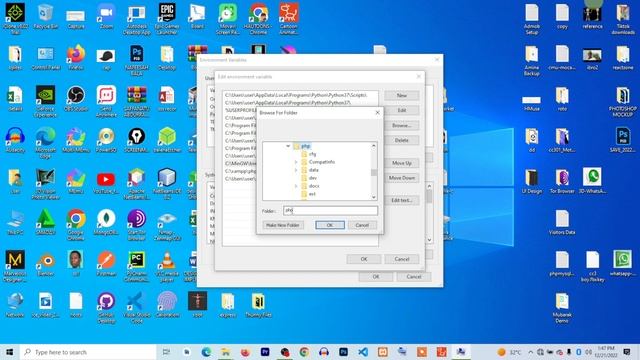The image size is (640, 360).
Task: Launch Autodesk Desktop App shortcut
Action: [136, 18]
